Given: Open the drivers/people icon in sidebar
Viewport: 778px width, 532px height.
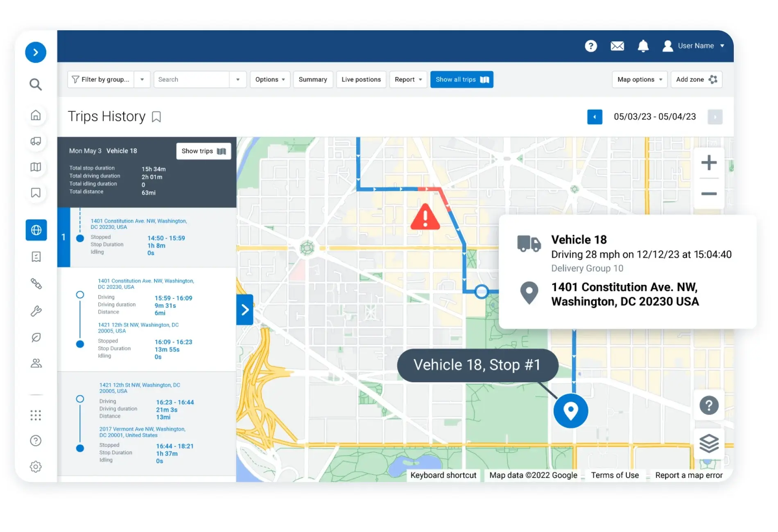Looking at the screenshot, I should pyautogui.click(x=36, y=363).
